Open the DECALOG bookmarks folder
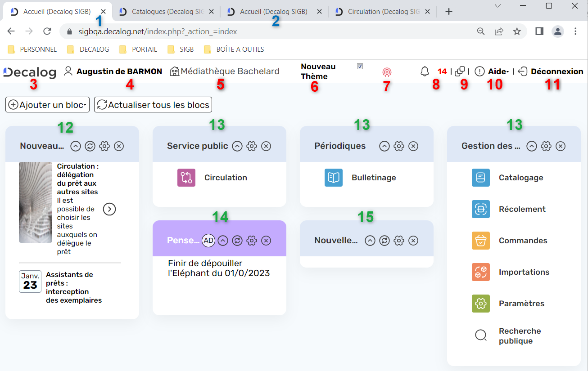 tap(88, 49)
